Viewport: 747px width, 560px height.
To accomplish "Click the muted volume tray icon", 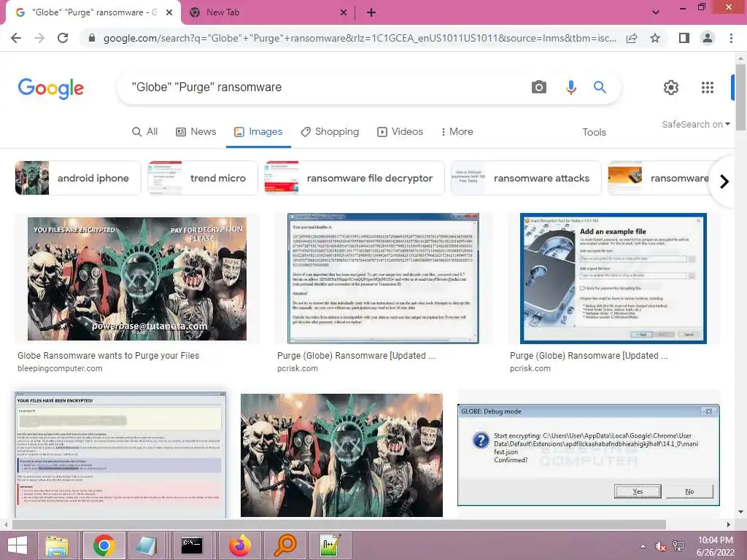I will coord(659,546).
